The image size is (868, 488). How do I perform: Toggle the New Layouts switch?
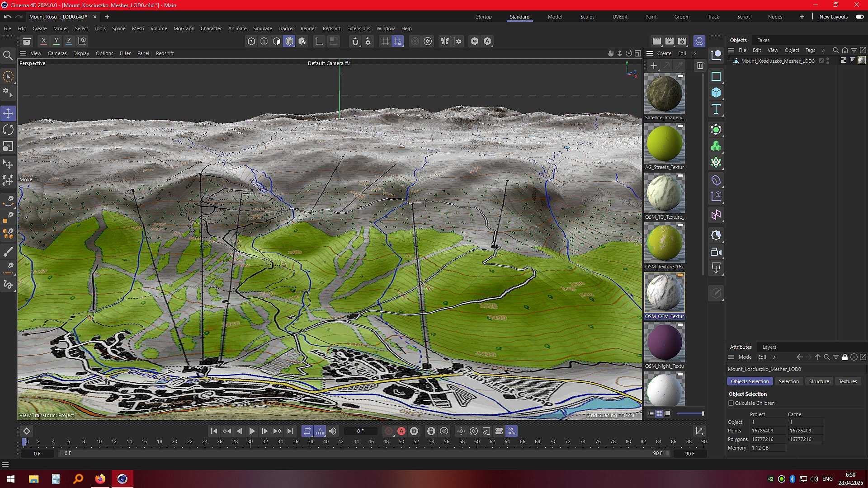point(860,17)
